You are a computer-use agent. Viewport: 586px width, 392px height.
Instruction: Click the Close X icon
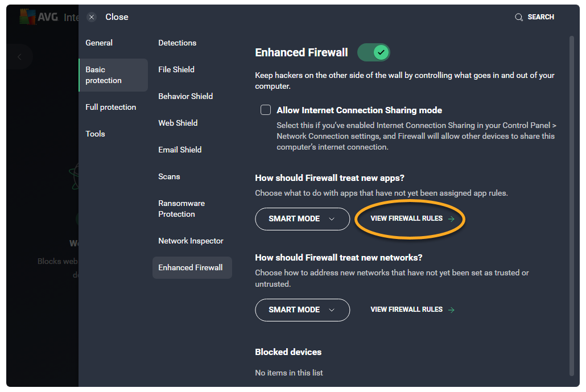click(92, 17)
